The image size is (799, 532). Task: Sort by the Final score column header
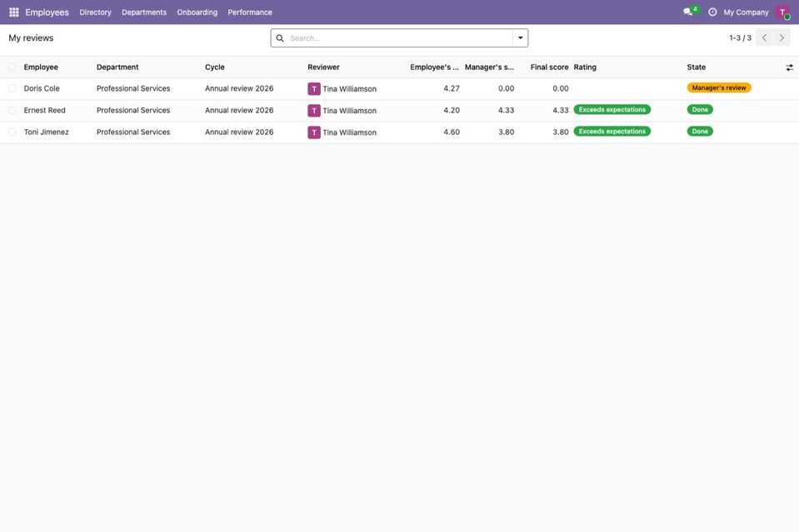point(549,67)
